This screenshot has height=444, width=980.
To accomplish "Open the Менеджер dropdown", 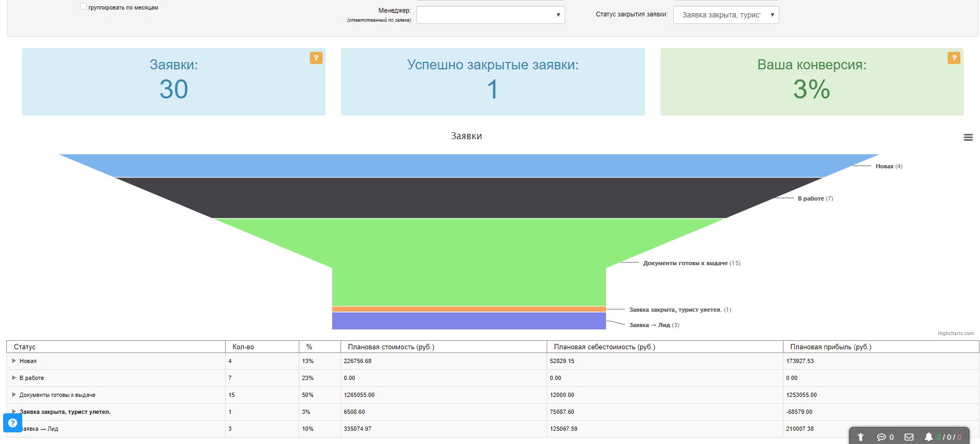I will 491,15.
